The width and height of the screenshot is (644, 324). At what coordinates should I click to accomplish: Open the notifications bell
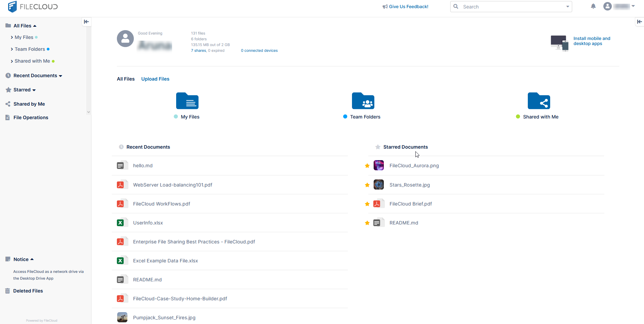coord(593,6)
